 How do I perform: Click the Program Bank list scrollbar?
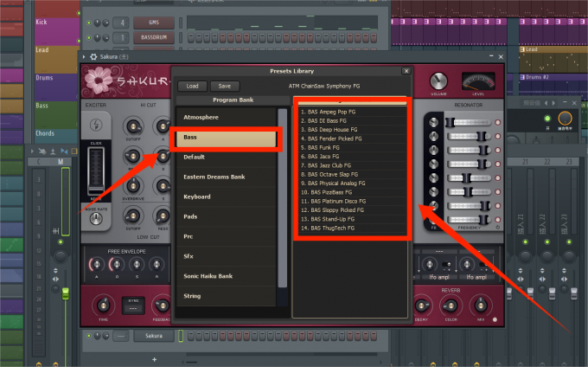[283, 197]
